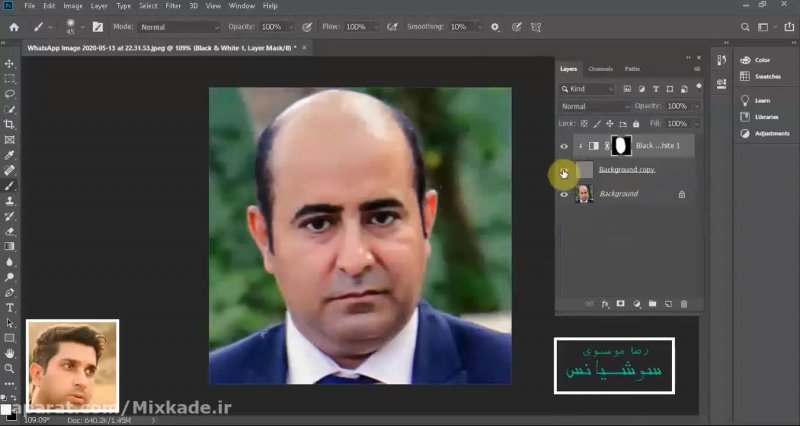
Task: Select the Rectangular Marquee tool
Action: click(x=10, y=78)
